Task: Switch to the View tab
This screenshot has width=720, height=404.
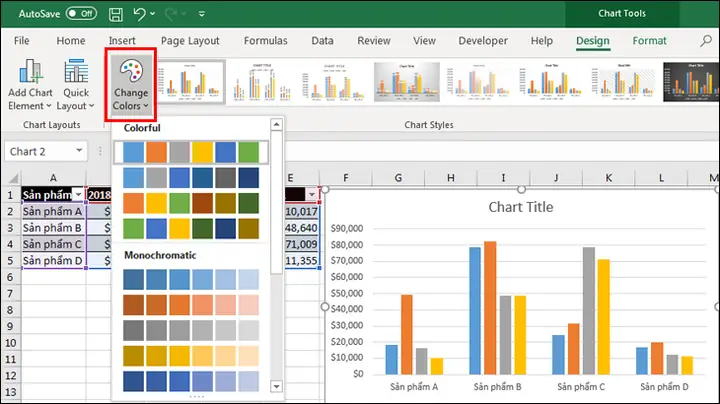Action: (424, 40)
